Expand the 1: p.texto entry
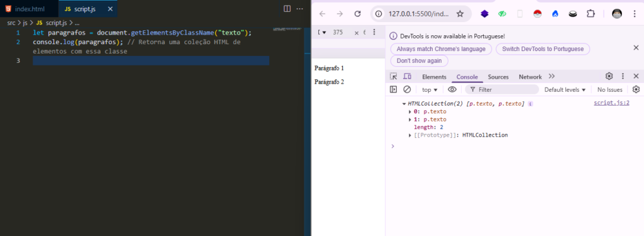The height and width of the screenshot is (236, 644). (x=410, y=120)
